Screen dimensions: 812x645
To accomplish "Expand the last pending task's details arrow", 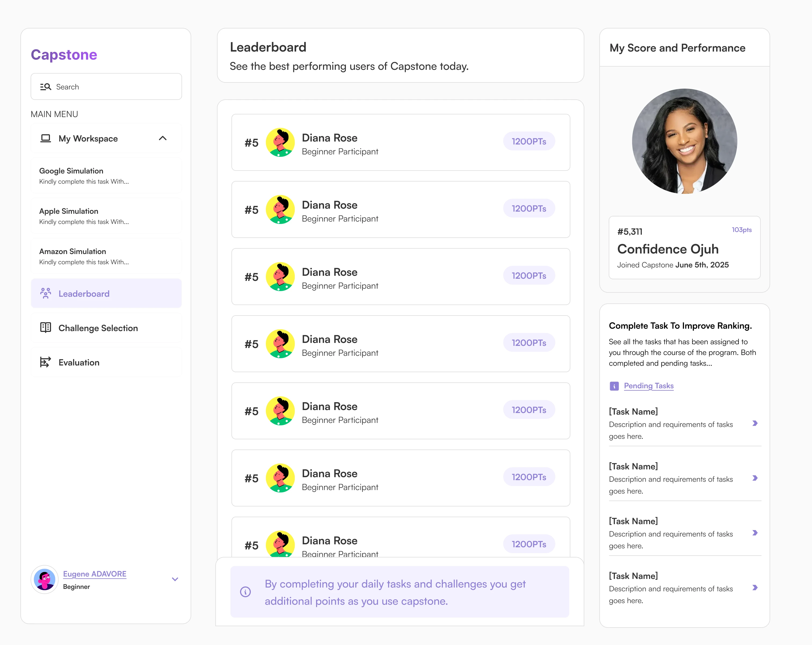I will (x=756, y=588).
